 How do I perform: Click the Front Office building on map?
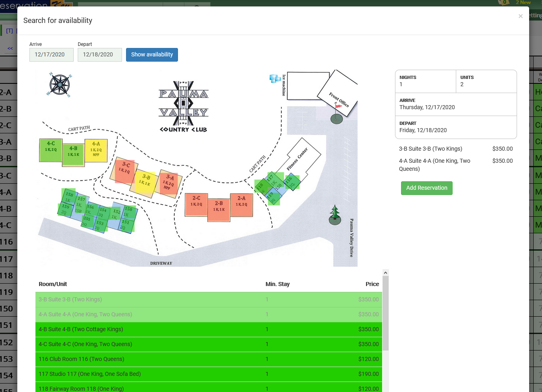(x=337, y=93)
